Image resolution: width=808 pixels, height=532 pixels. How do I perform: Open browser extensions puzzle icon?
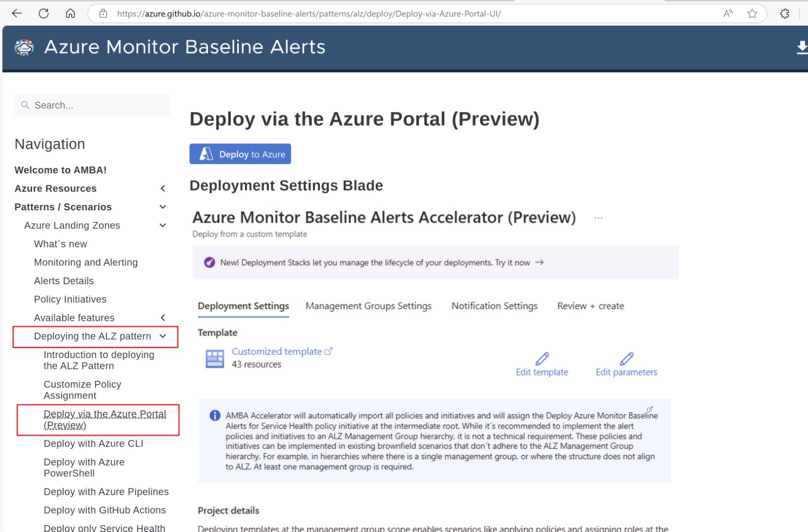(x=785, y=14)
